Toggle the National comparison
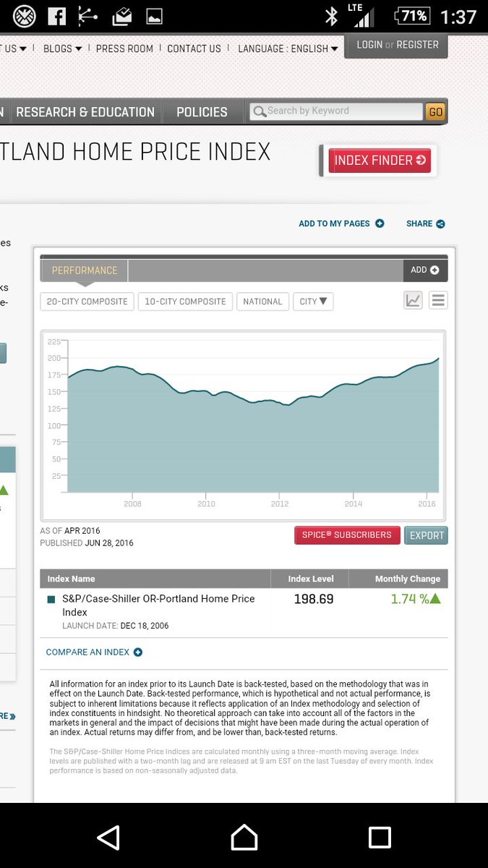This screenshot has width=488, height=868. (x=262, y=302)
